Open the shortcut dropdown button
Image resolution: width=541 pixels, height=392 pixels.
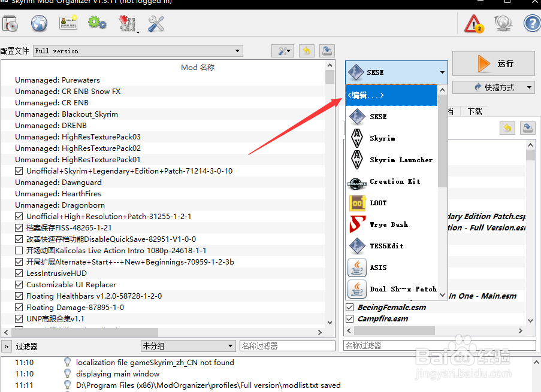pyautogui.click(x=494, y=87)
